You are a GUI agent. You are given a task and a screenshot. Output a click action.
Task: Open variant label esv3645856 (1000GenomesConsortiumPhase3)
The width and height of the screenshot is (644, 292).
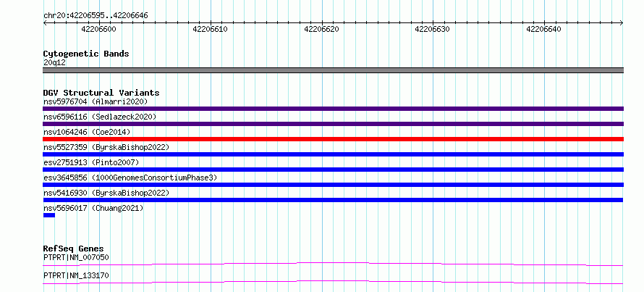coord(130,178)
